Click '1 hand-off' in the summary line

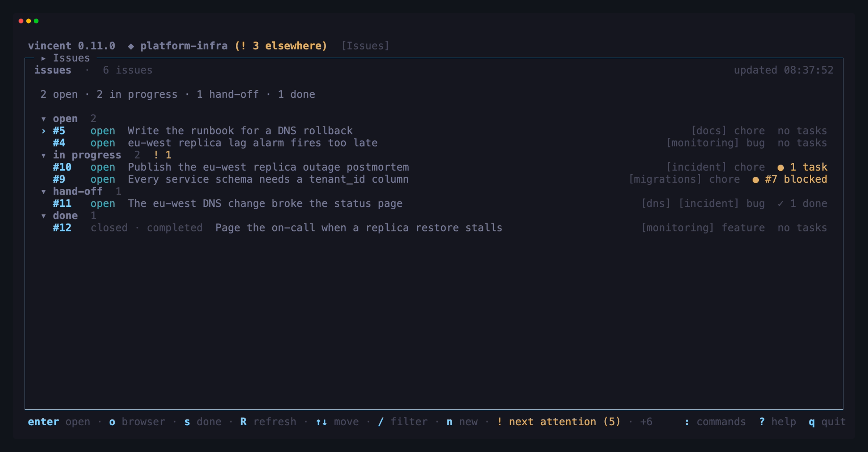tap(228, 95)
